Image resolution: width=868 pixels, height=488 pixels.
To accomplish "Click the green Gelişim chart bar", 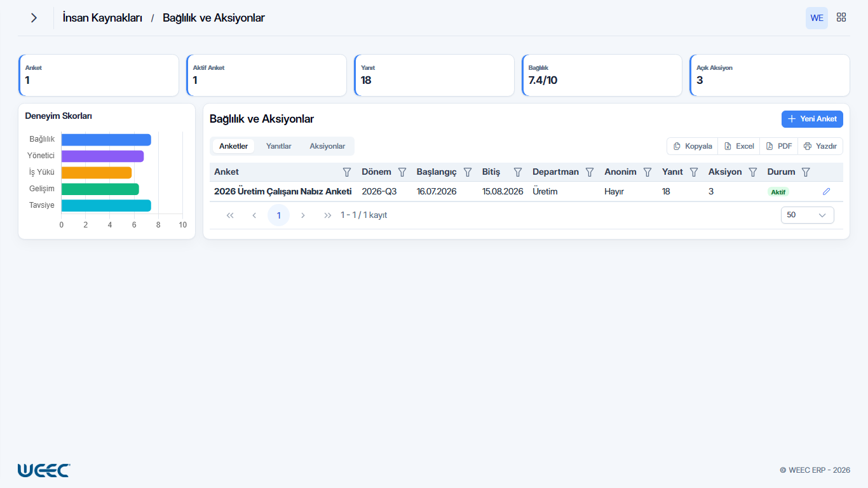I will click(100, 189).
